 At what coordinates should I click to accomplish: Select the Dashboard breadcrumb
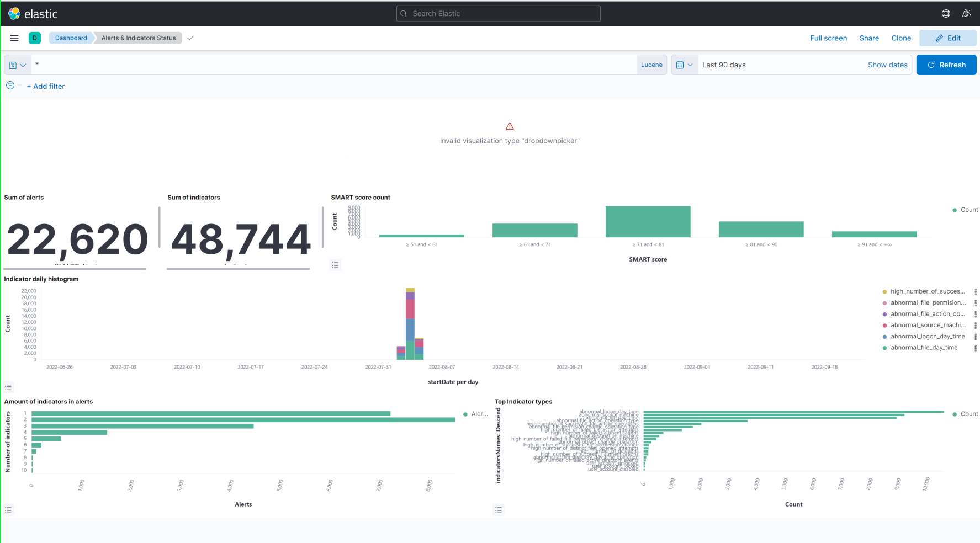pyautogui.click(x=71, y=38)
